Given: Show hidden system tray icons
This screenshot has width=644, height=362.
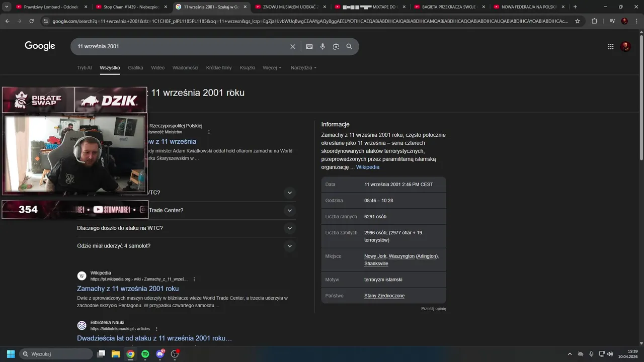Looking at the screenshot, I should (x=570, y=354).
